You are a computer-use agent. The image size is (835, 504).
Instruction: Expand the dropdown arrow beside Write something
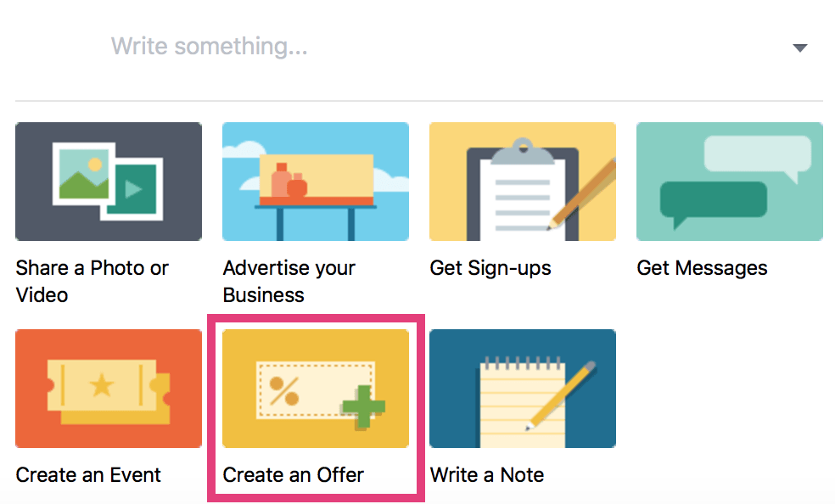800,48
